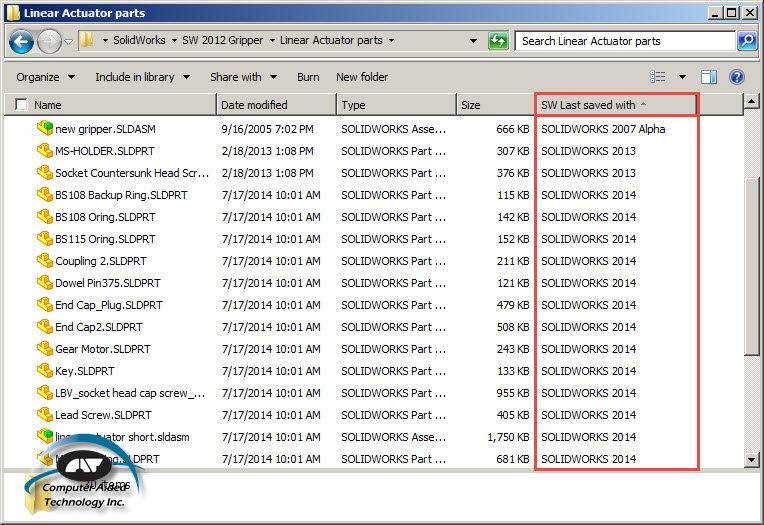Image resolution: width=764 pixels, height=525 pixels.
Task: Click BS115 Oring.SLDPRT part icon
Action: coord(45,238)
